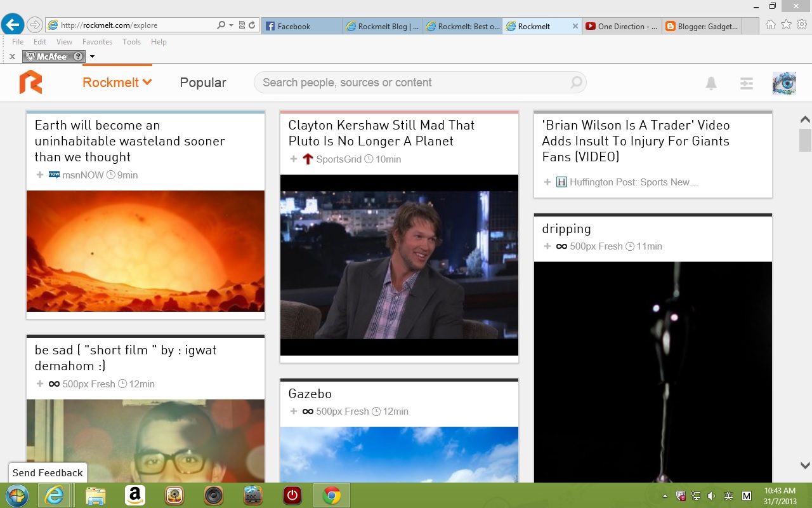The width and height of the screenshot is (812, 508).
Task: Open the File menu
Action: pyautogui.click(x=18, y=42)
